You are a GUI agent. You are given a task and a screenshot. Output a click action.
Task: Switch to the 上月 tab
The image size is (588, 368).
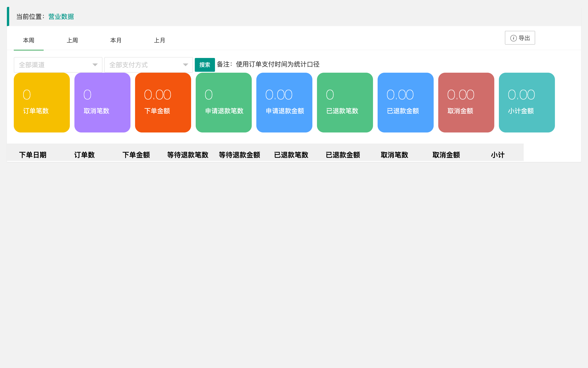(160, 40)
